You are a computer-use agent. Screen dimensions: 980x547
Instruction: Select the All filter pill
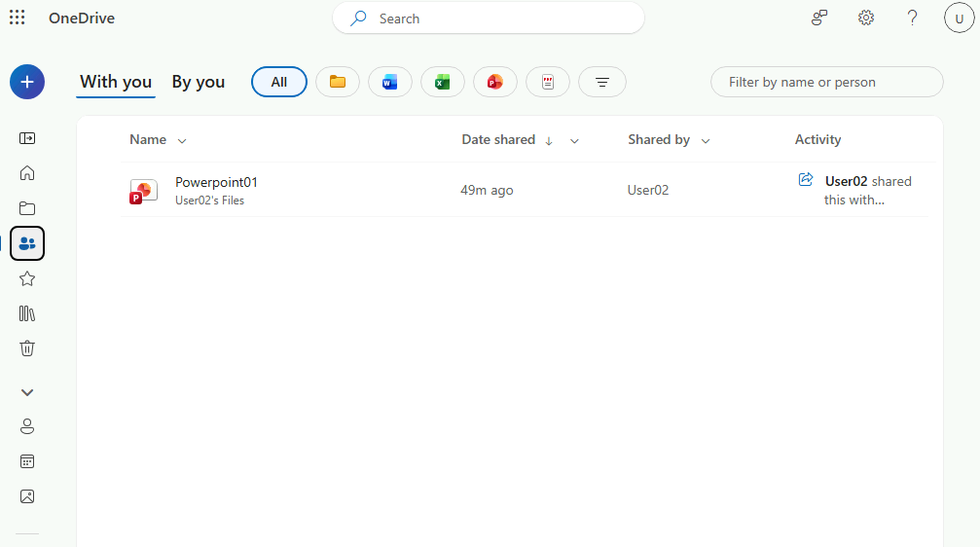click(278, 82)
